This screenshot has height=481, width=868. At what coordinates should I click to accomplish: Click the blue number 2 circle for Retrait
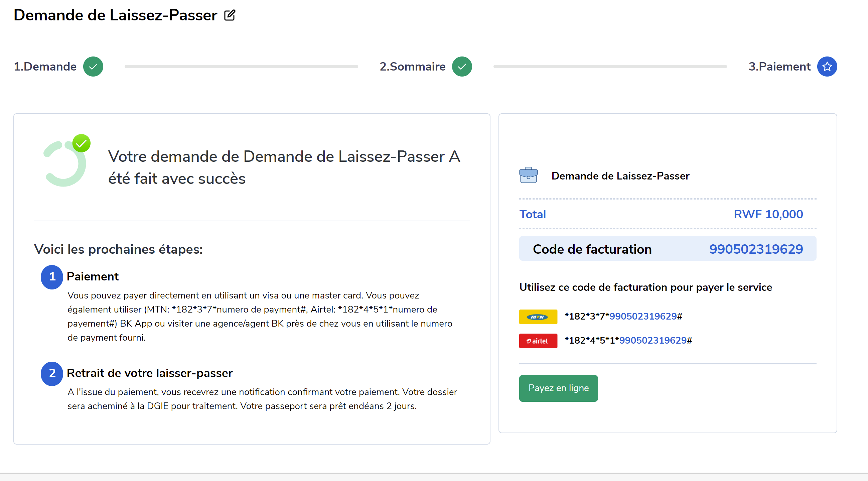[x=52, y=373]
